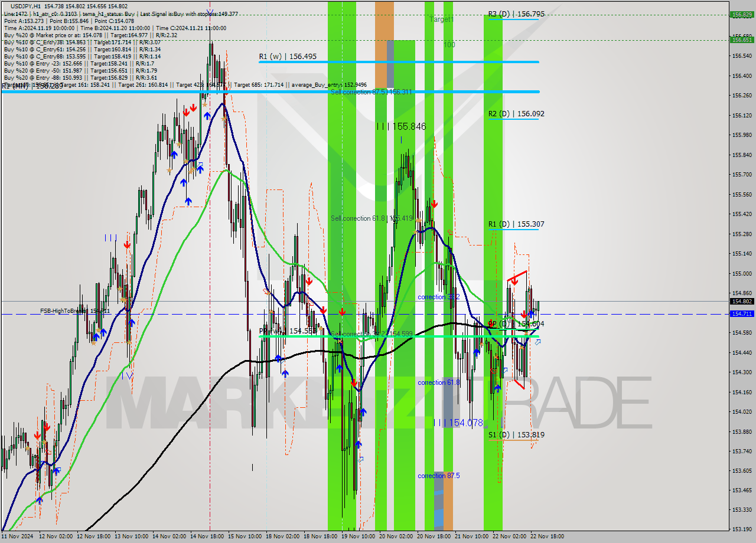This screenshot has width=756, height=543.
Task: Click the blue 'correction 87.5' label
Action: [438, 476]
